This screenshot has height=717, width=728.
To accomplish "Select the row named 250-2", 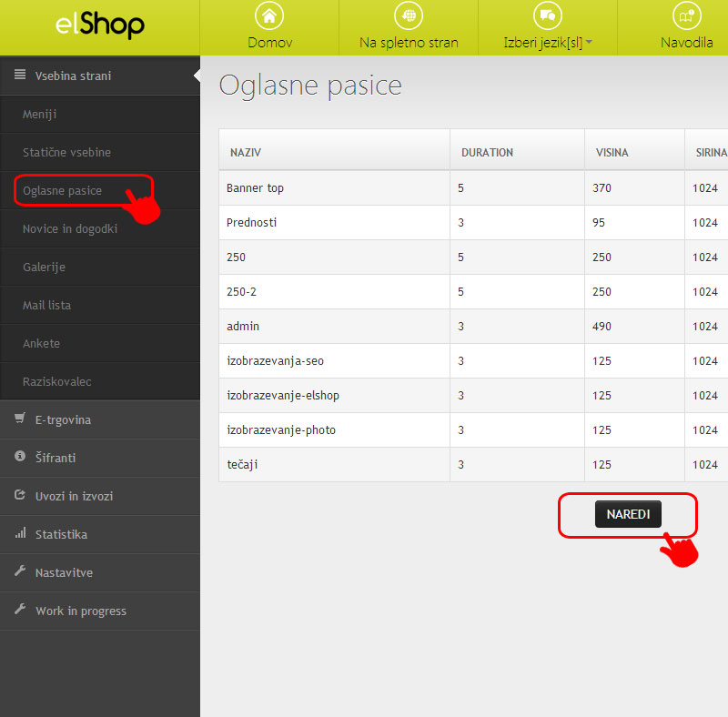I will [473, 292].
